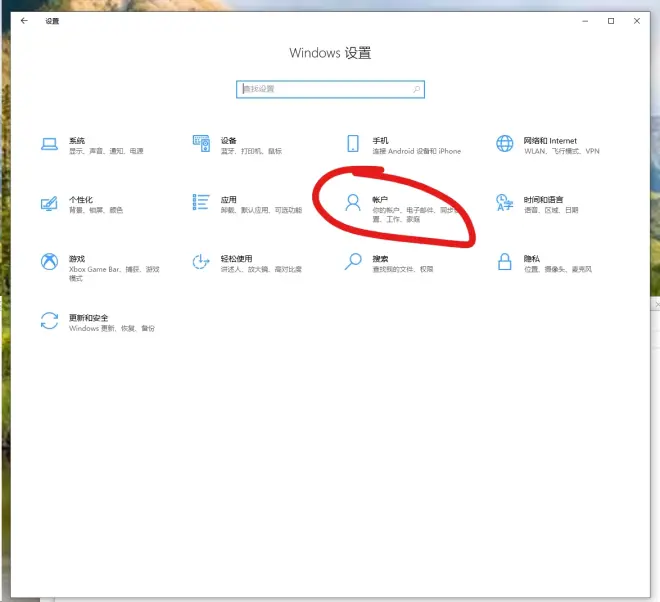This screenshot has width=660, height=602.
Task: Click '语音、区域、日期' description
Action: 551,210
